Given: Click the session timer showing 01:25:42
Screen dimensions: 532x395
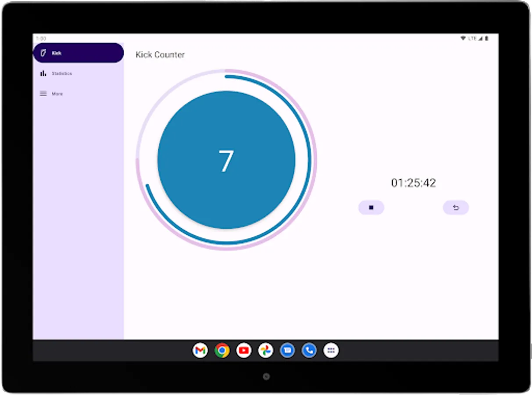Looking at the screenshot, I should [413, 183].
